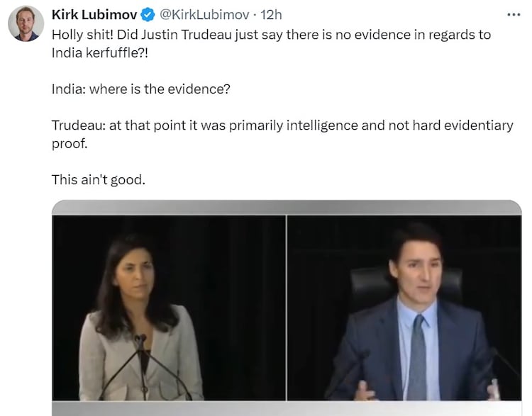
Task: Open the tweet's three-dot more options menu
Action: click(514, 15)
